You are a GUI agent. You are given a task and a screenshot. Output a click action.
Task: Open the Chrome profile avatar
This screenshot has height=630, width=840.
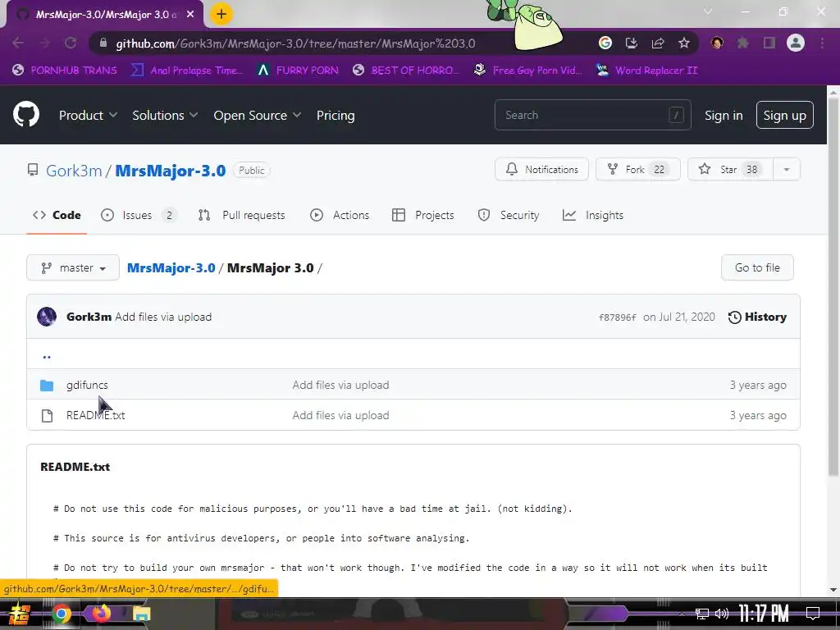point(796,43)
